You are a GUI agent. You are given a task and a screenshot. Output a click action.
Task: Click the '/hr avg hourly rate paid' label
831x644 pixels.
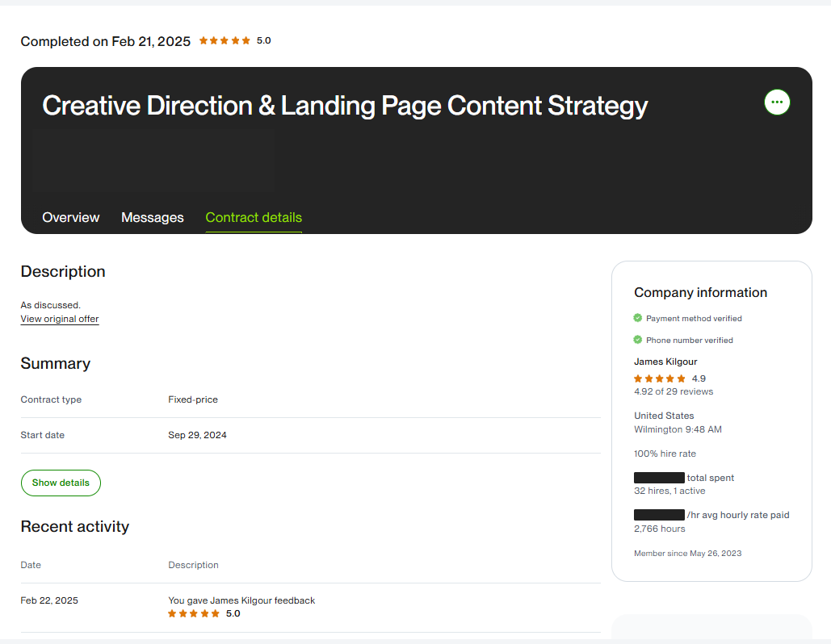[x=738, y=516]
